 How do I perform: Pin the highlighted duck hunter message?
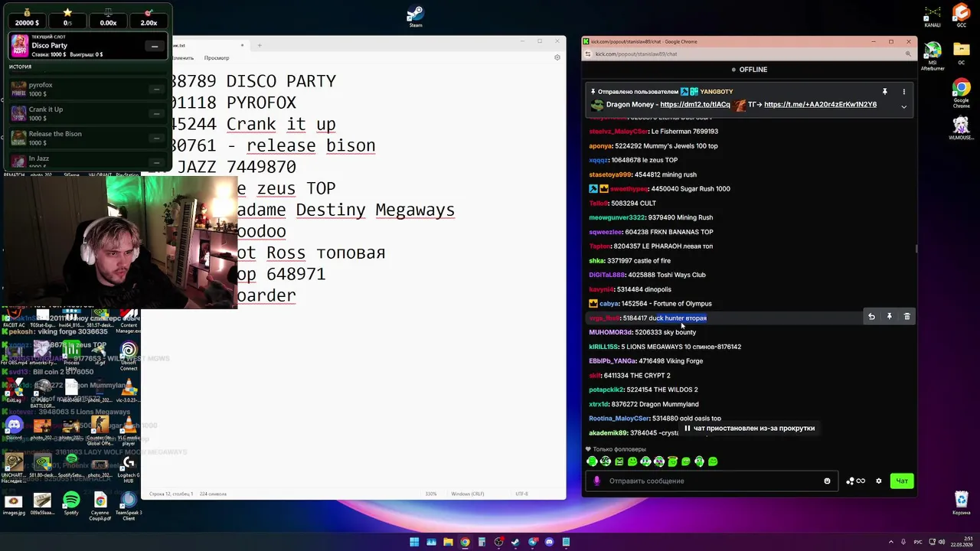889,317
